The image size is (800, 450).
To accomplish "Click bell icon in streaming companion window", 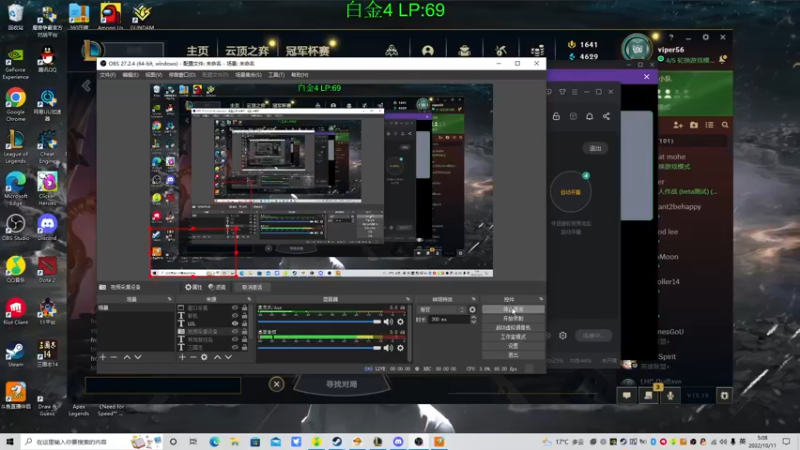I will click(589, 116).
